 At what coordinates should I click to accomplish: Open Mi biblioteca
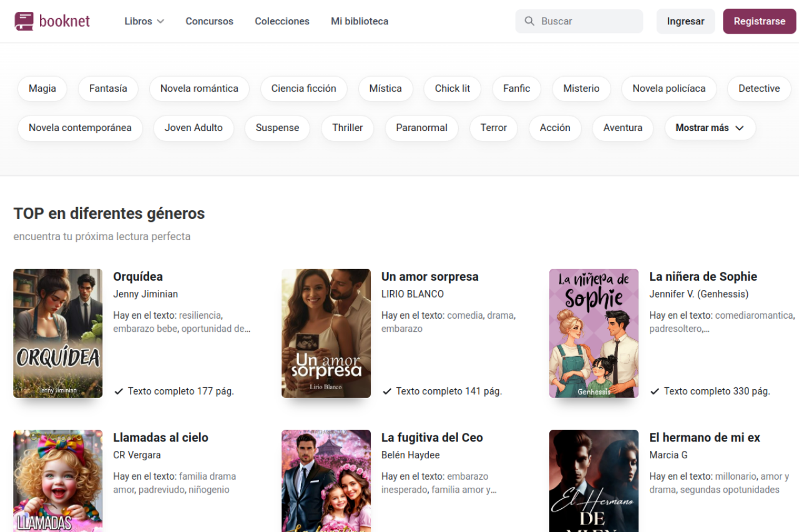(360, 21)
